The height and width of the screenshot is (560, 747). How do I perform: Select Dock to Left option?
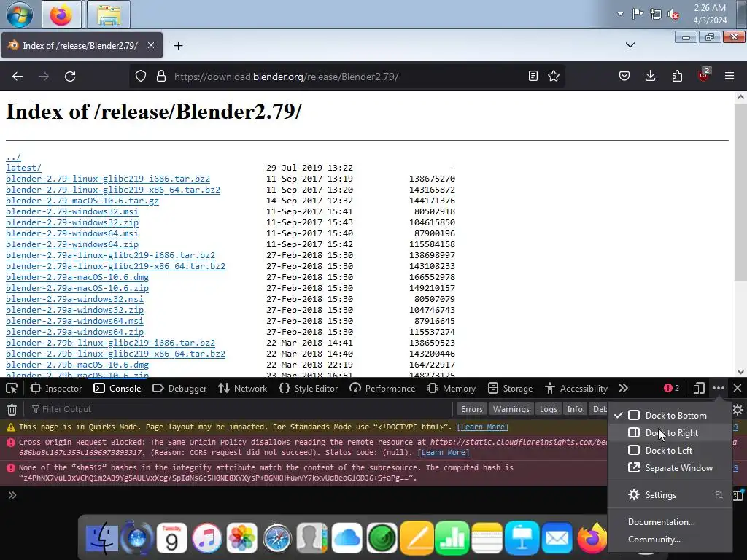click(670, 451)
